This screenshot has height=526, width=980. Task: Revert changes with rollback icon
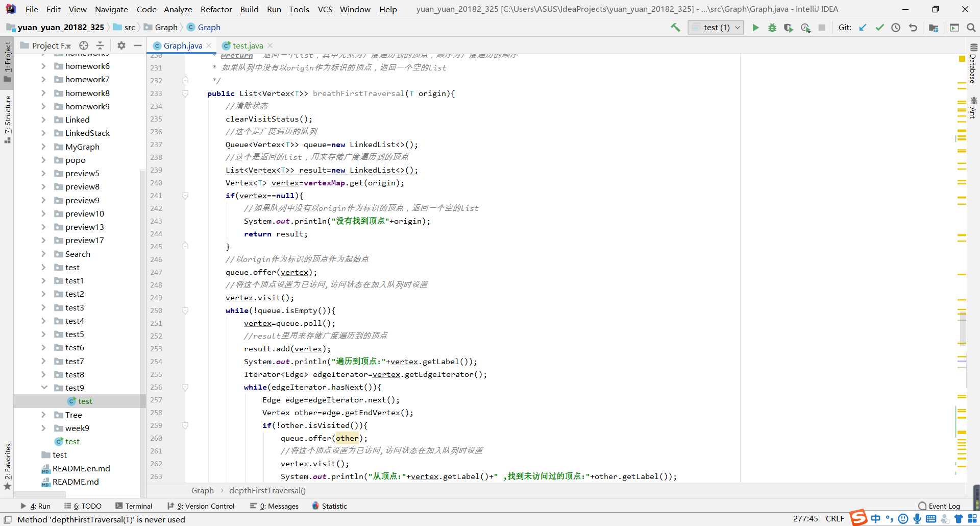coord(913,28)
